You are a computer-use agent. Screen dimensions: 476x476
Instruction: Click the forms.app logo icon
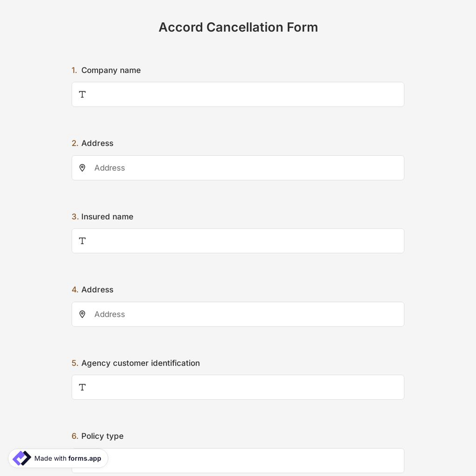(21, 458)
